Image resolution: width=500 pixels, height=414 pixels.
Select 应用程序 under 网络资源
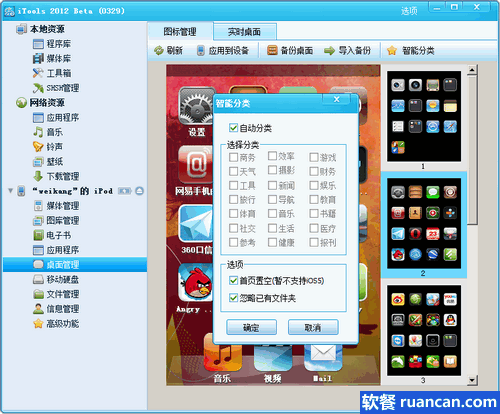[56, 117]
